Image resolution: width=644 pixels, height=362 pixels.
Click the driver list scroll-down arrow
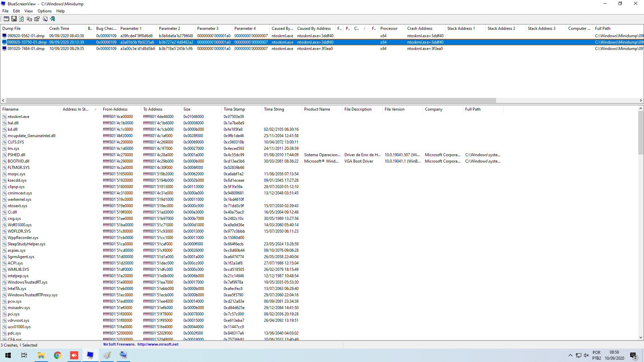click(x=641, y=338)
